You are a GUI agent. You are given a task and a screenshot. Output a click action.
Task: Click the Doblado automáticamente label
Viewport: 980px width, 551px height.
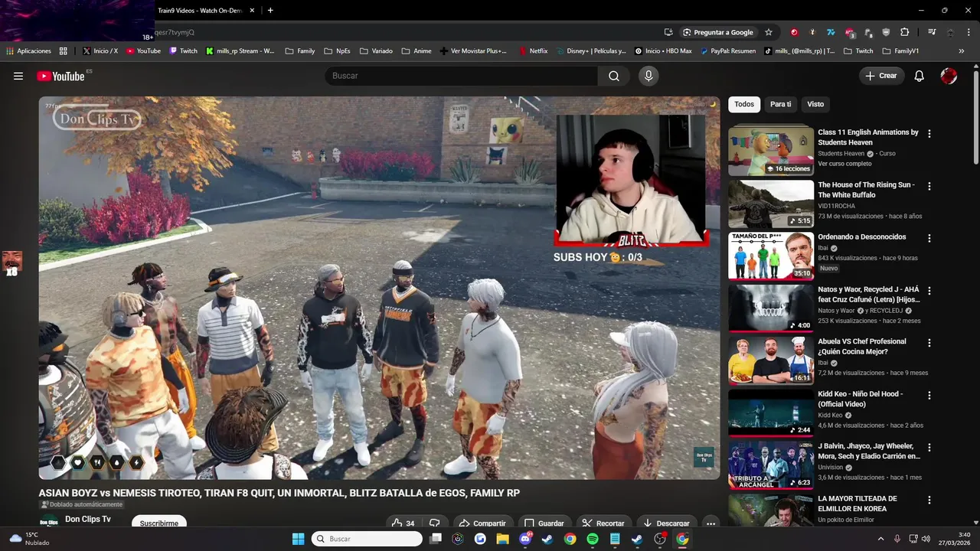click(81, 504)
